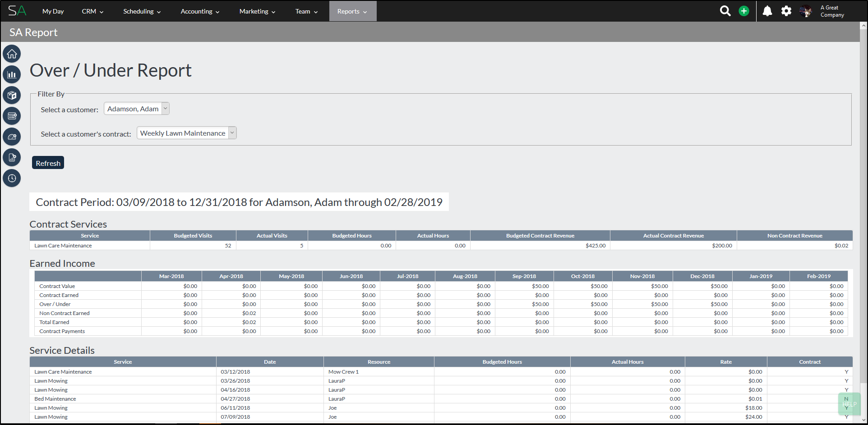Click the user profile avatar
The height and width of the screenshot is (425, 868).
coord(806,11)
